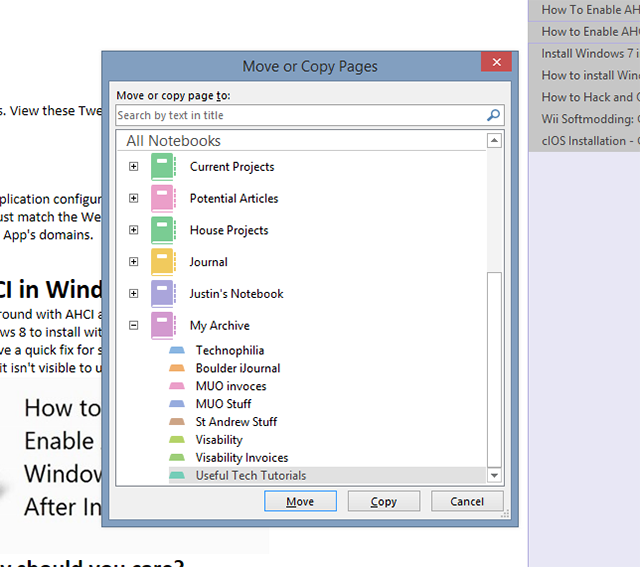Click the list scroll down arrow

coord(494,475)
